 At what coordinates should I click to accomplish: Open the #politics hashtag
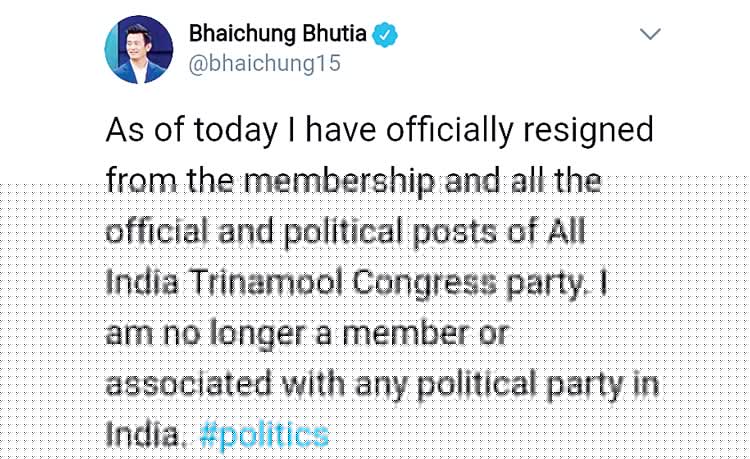point(264,436)
